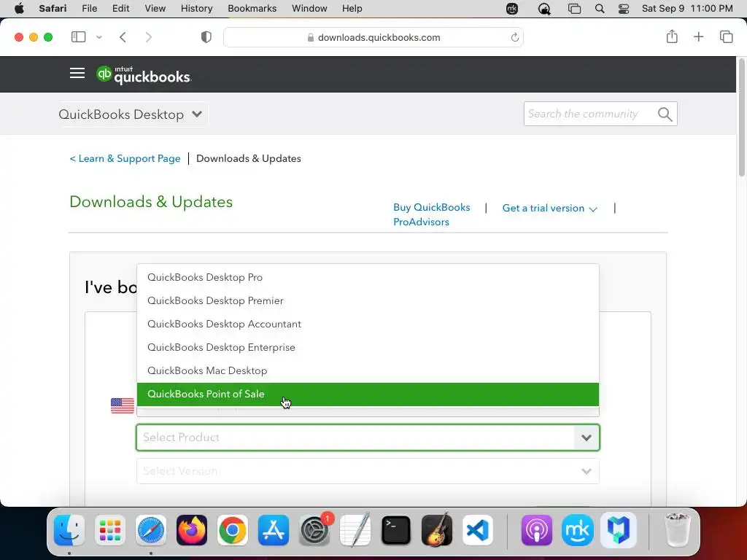Screen dimensions: 747x560
Task: Go back to Learn & Support Page
Action: 125,158
